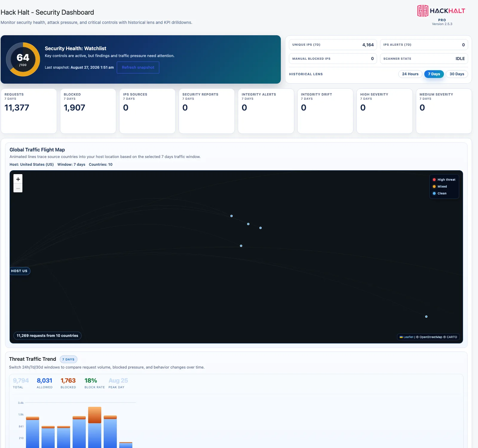The width and height of the screenshot is (478, 448).
Task: Click the Manual Blocked IPs tile
Action: click(x=333, y=59)
